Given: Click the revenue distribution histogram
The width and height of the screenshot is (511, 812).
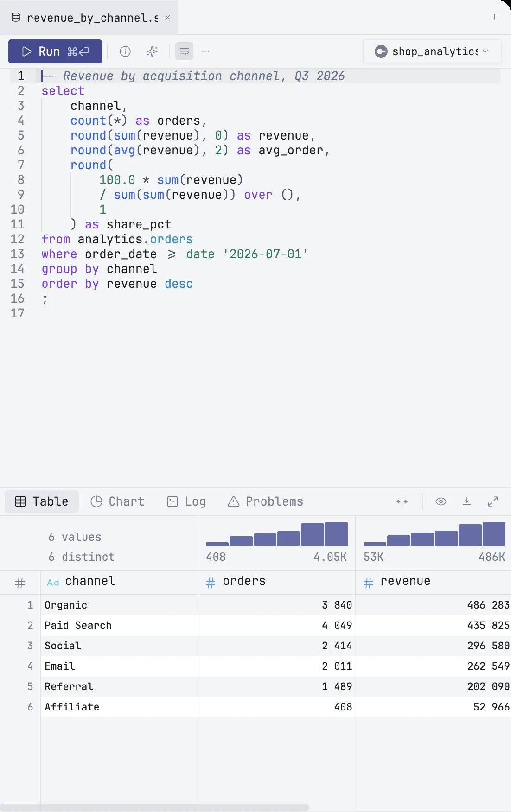Looking at the screenshot, I should coord(434,534).
